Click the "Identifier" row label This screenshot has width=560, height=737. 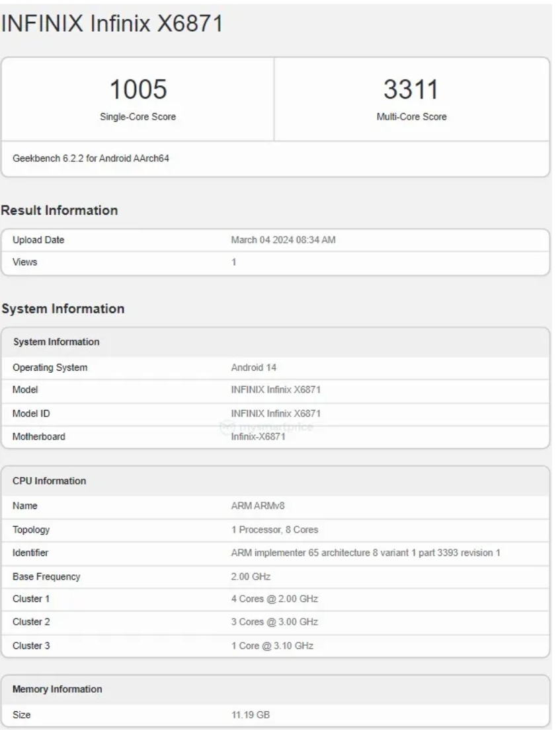pyautogui.click(x=30, y=553)
